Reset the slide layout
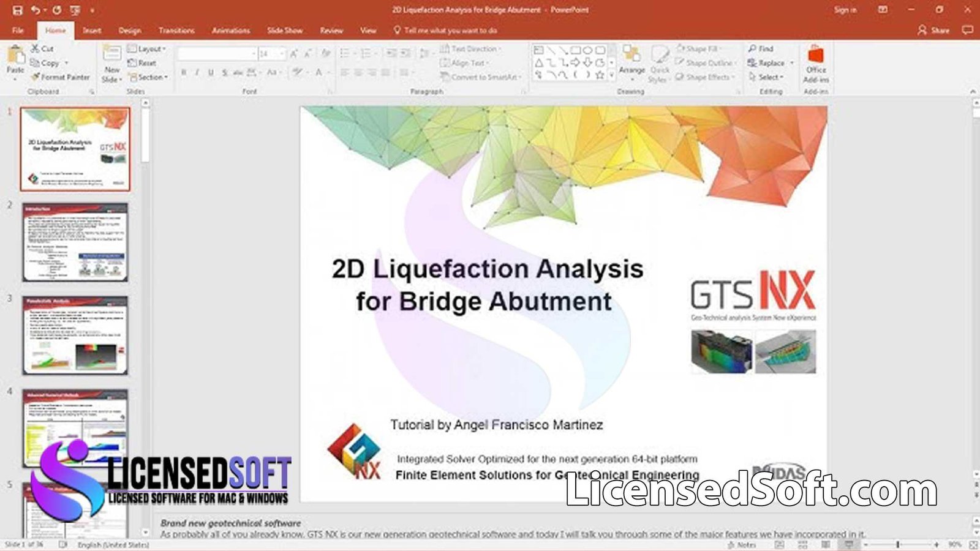This screenshot has height=551, width=980. (x=142, y=62)
